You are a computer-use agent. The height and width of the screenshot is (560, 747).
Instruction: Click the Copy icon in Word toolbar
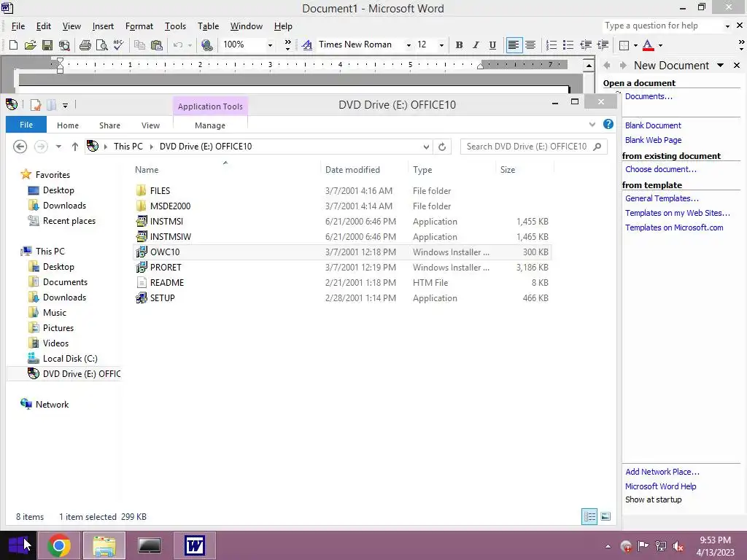tap(139, 44)
